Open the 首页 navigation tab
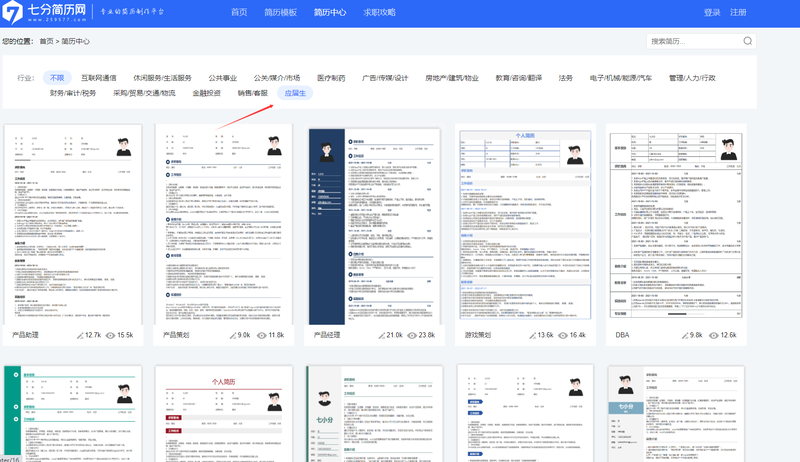 (239, 12)
